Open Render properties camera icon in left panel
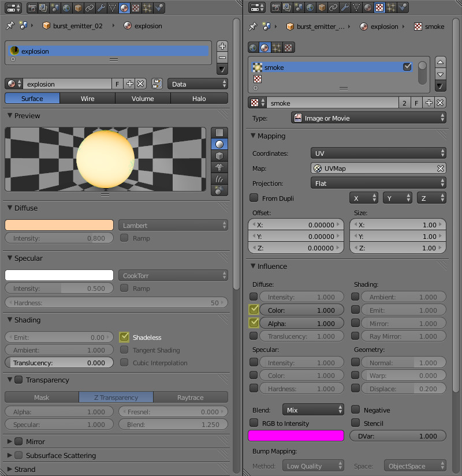Screen dimensions: 462x476 tap(32, 8)
